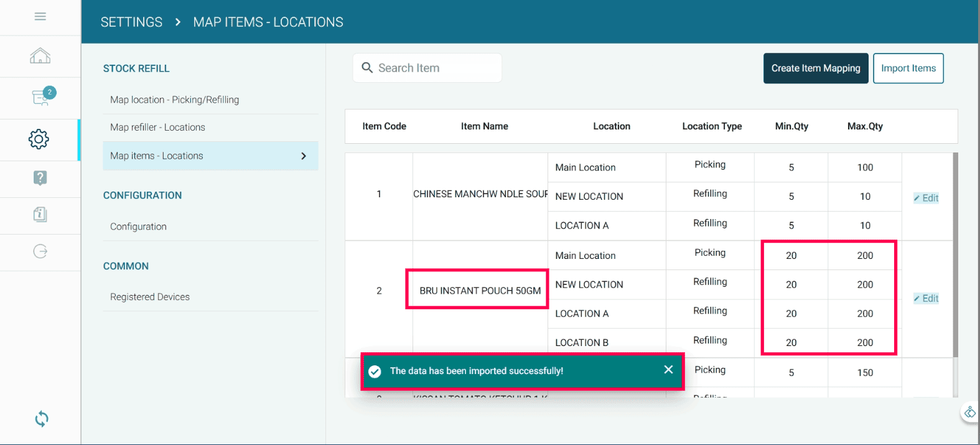Select Map refiller - Locations menu item

click(x=157, y=127)
